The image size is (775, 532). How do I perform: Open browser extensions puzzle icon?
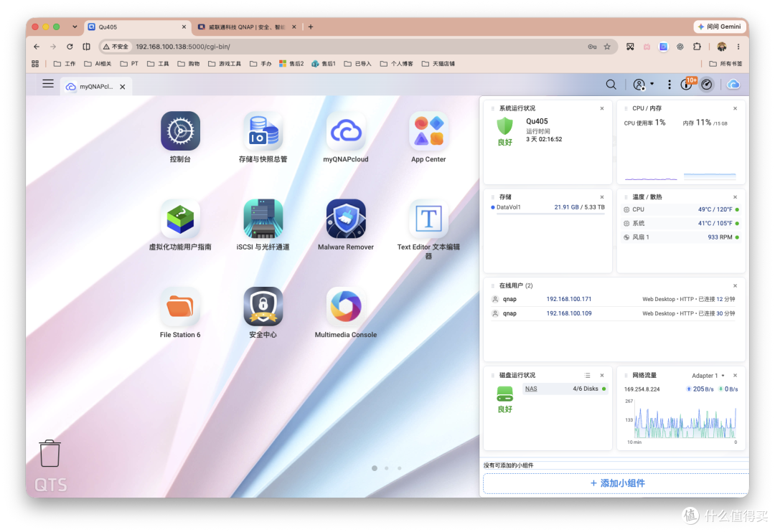[x=697, y=47]
